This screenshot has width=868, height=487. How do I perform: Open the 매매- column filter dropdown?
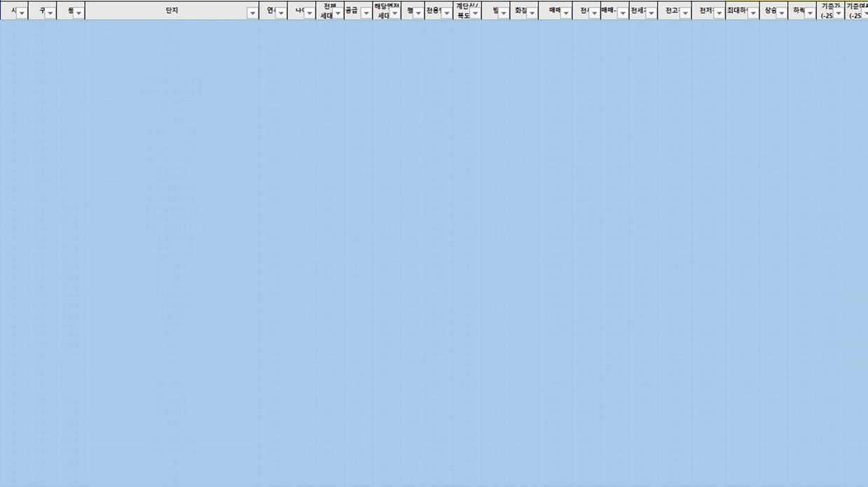click(623, 13)
